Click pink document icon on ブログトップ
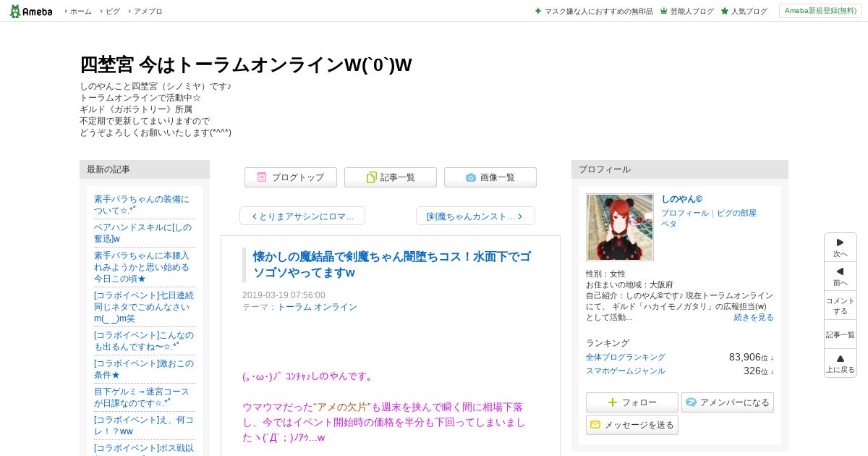 pyautogui.click(x=262, y=177)
